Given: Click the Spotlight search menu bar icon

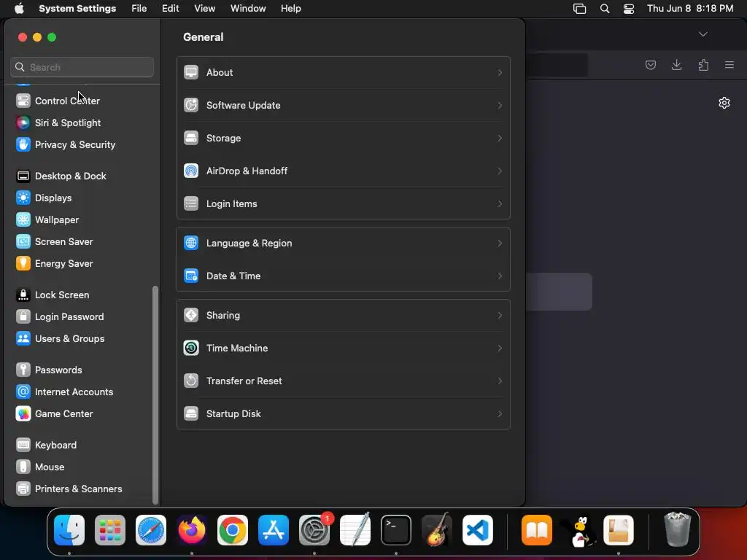Looking at the screenshot, I should coord(605,9).
